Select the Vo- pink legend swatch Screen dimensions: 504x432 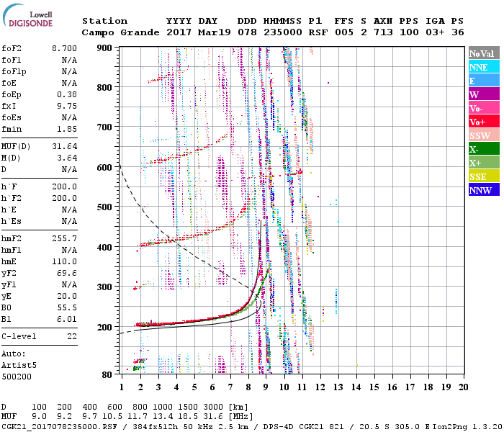[484, 108]
